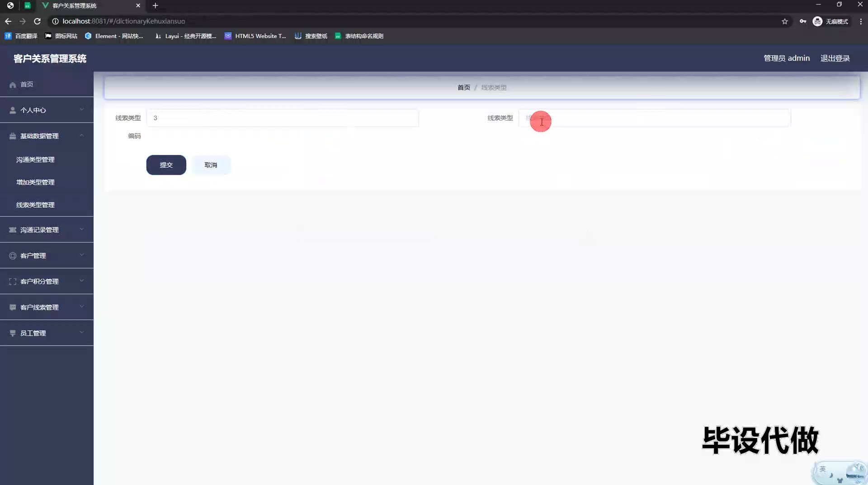
Task: Open the browser three-dot menu
Action: click(x=861, y=21)
